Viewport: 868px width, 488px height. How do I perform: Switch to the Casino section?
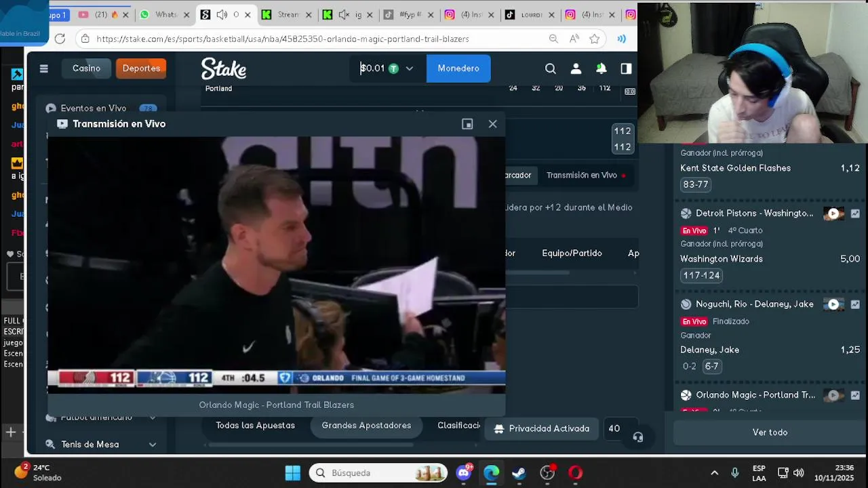point(86,68)
